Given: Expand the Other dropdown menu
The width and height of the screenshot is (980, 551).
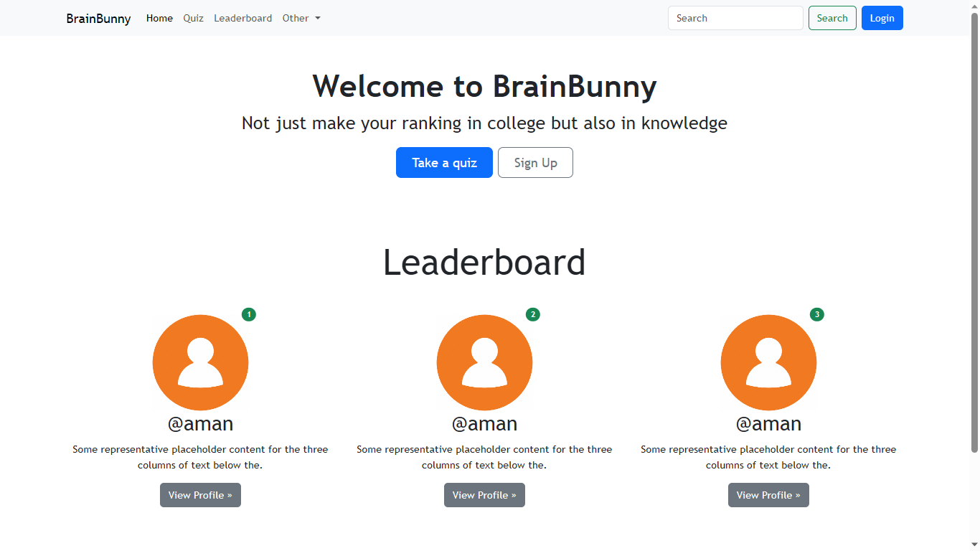Looking at the screenshot, I should pos(301,18).
